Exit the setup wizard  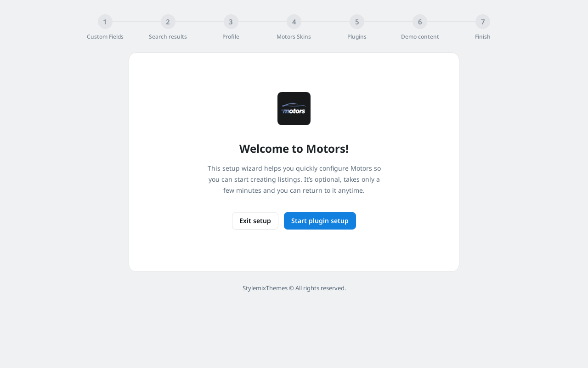(x=255, y=221)
